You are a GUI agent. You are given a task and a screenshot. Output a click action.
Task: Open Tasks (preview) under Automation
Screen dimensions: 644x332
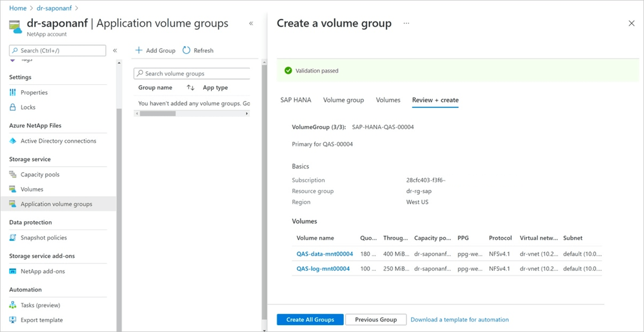click(39, 305)
